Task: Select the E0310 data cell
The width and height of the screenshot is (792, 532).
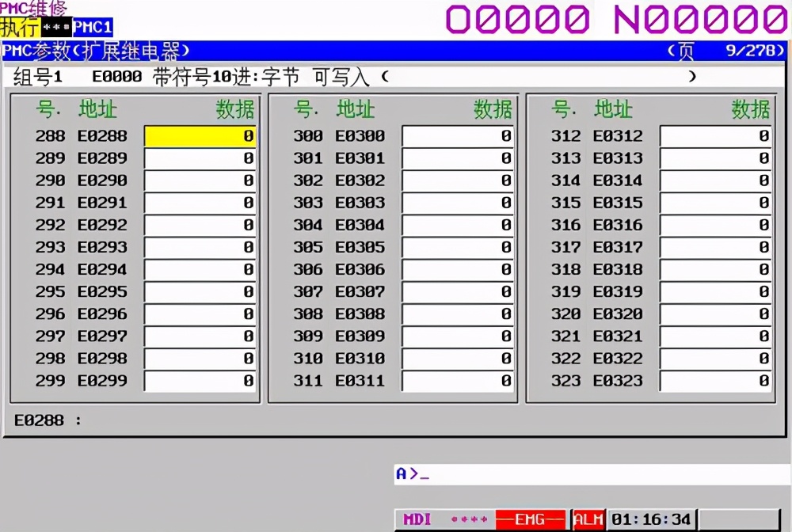Action: [x=458, y=359]
